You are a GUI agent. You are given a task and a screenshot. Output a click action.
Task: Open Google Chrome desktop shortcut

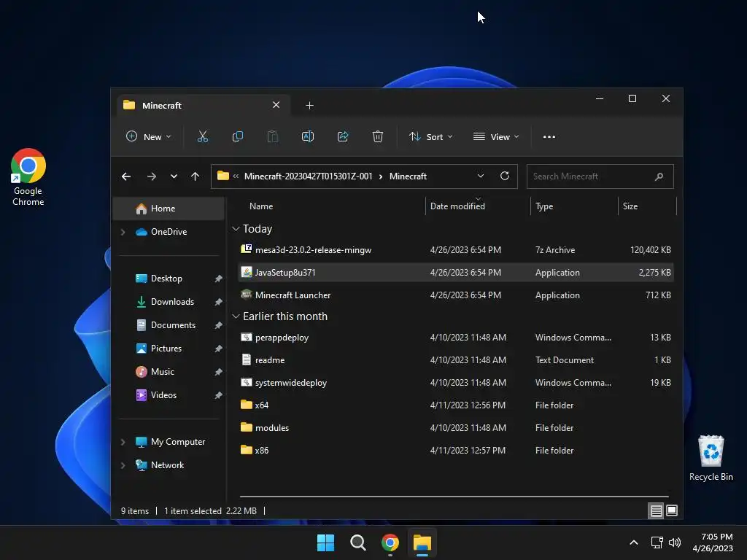28,177
